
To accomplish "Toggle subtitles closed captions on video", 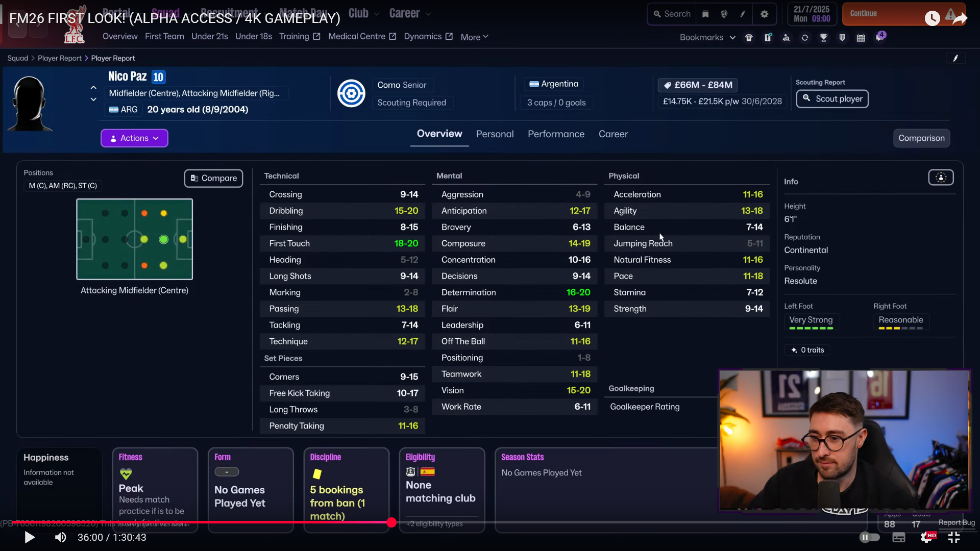I will click(899, 537).
